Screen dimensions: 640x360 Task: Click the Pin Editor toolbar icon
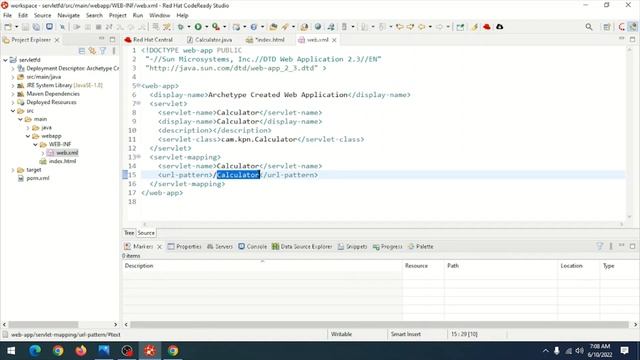(x=460, y=27)
